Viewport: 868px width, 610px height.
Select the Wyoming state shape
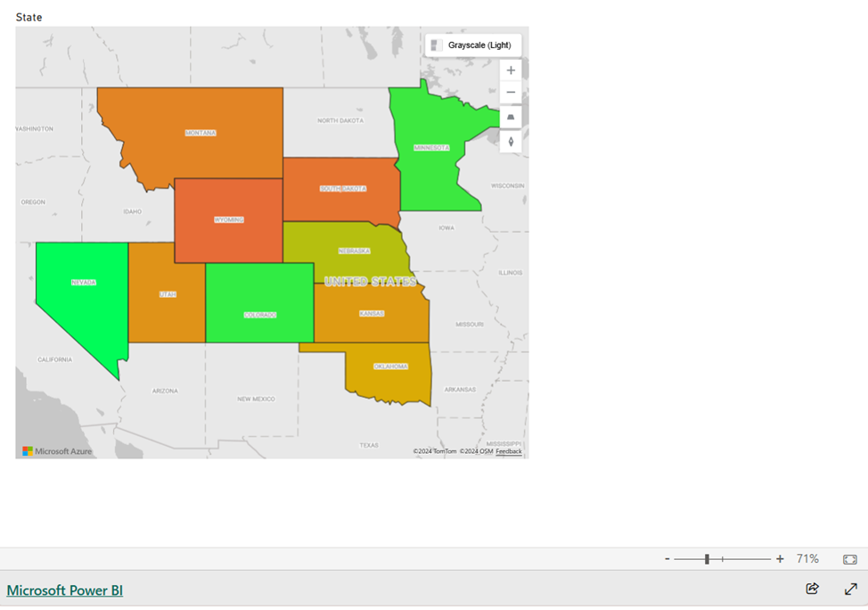click(229, 220)
